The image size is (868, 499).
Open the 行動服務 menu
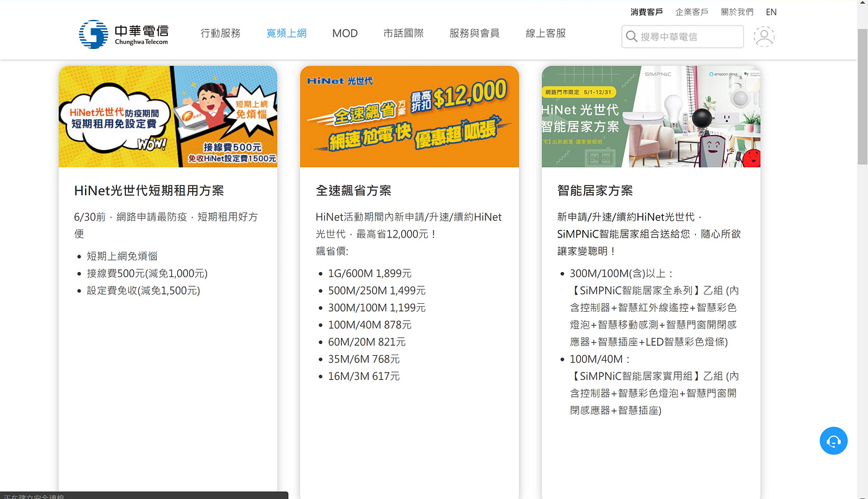click(221, 33)
